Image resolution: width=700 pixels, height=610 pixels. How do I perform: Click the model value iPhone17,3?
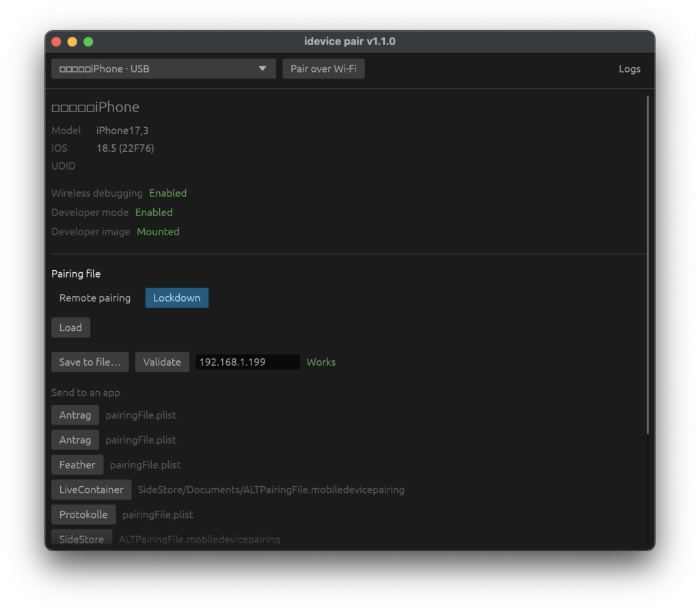122,131
